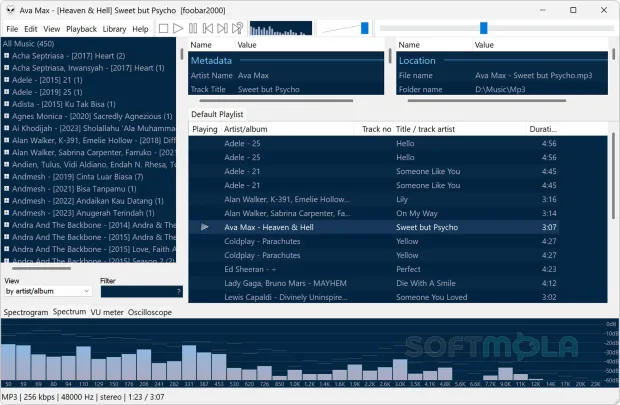
Task: Open the Help menu
Action: coord(140,29)
